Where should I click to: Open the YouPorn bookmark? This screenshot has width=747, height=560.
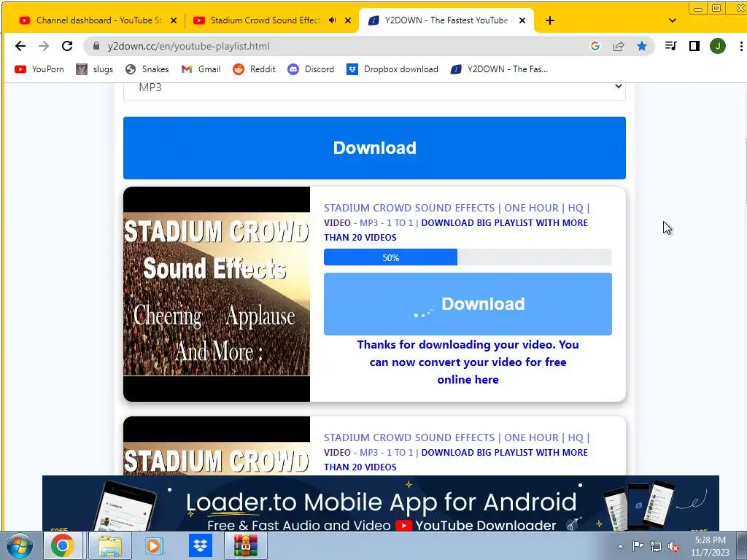[x=39, y=69]
